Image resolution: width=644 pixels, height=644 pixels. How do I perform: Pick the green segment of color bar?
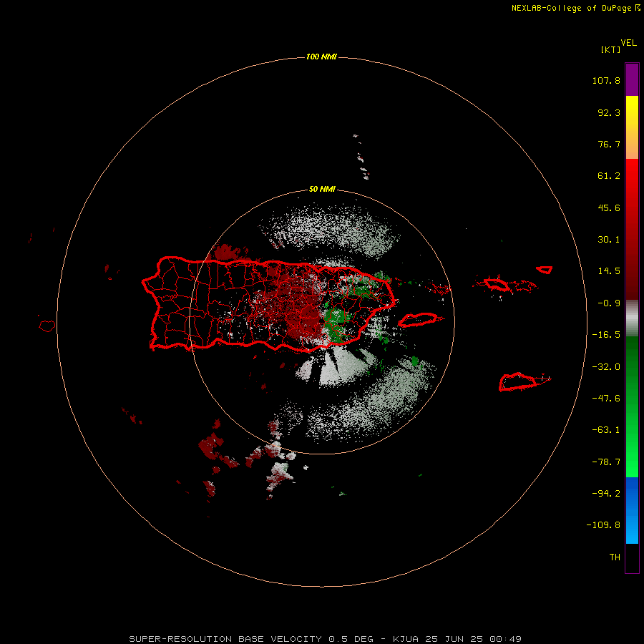[632, 406]
